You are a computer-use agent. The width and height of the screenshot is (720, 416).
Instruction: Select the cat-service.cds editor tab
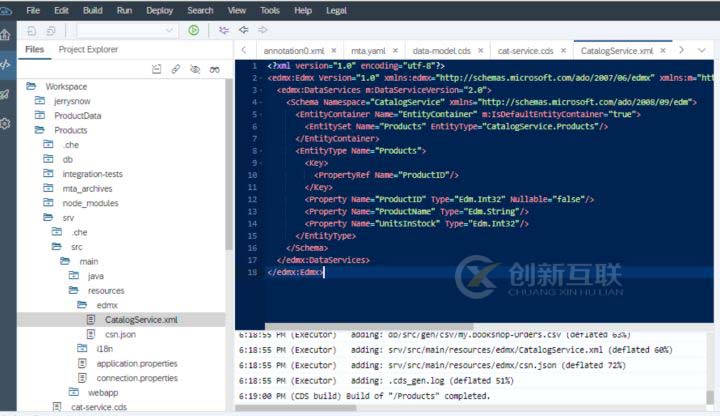coord(525,51)
